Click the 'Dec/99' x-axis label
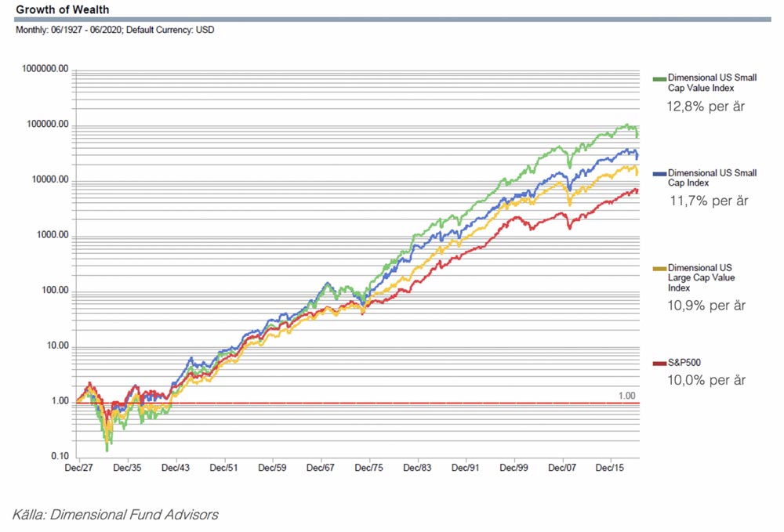Image resolution: width=784 pixels, height=532 pixels. coord(514,468)
